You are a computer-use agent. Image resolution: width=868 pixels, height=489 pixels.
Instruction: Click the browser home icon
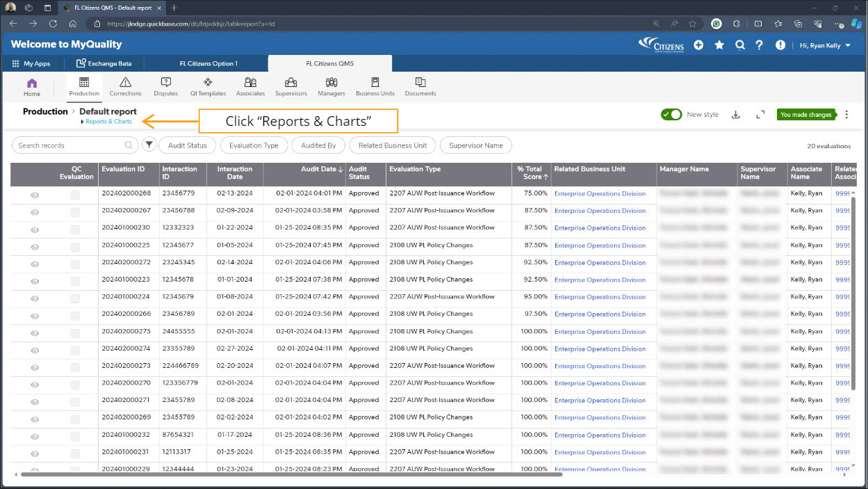tap(72, 23)
